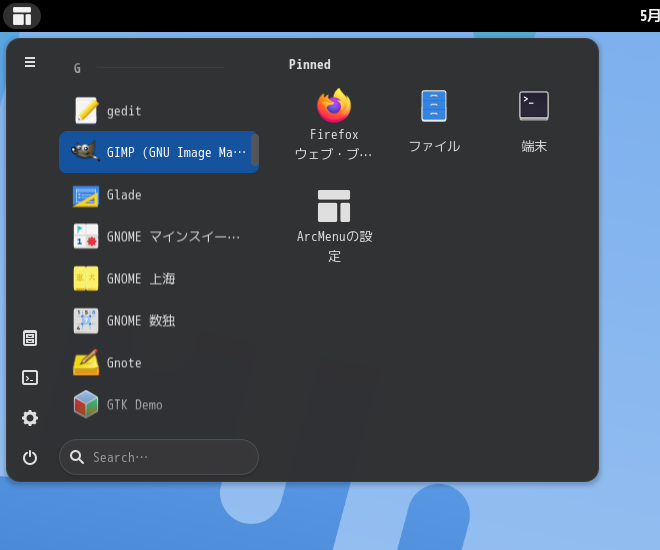660x550 pixels.
Task: Click the "GNOME マインスイー…" label
Action: click(x=173, y=236)
